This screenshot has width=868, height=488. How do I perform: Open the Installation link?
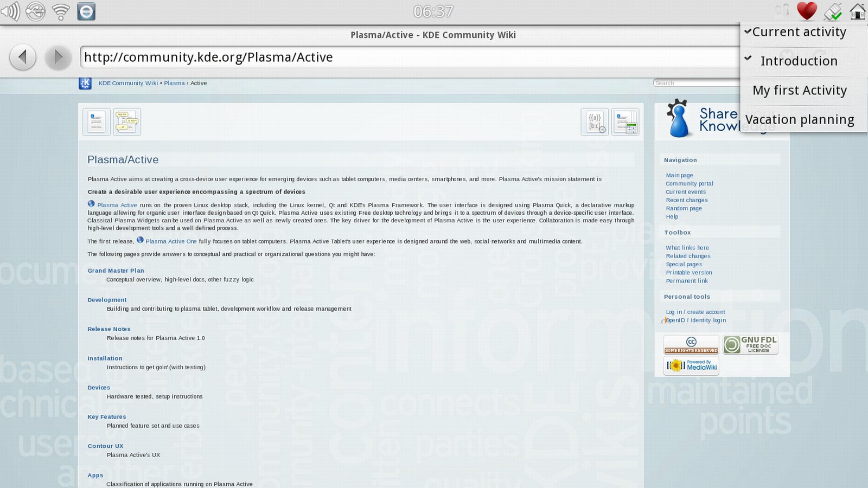pos(105,358)
